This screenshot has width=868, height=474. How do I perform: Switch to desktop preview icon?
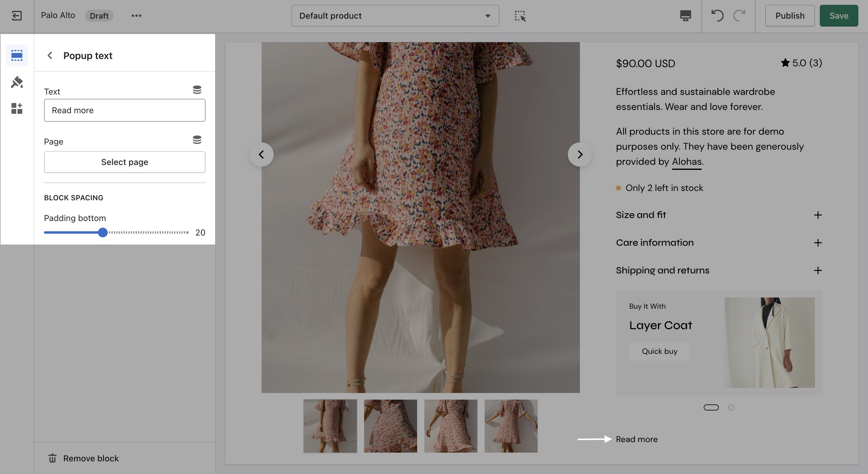click(x=685, y=15)
